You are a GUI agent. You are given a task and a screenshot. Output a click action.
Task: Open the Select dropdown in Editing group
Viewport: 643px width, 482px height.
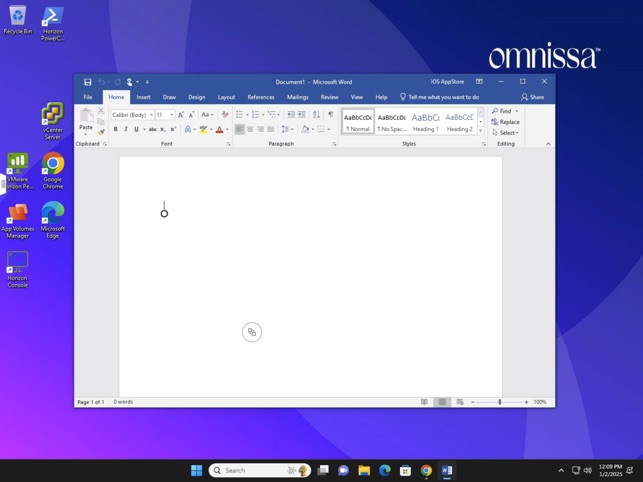pos(505,132)
